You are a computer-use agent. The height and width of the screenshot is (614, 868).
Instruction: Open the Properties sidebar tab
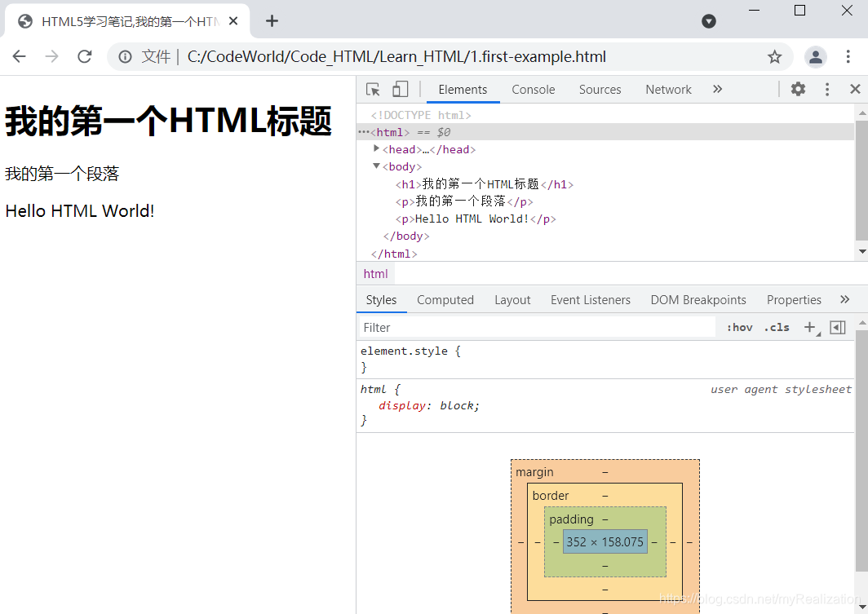click(794, 300)
